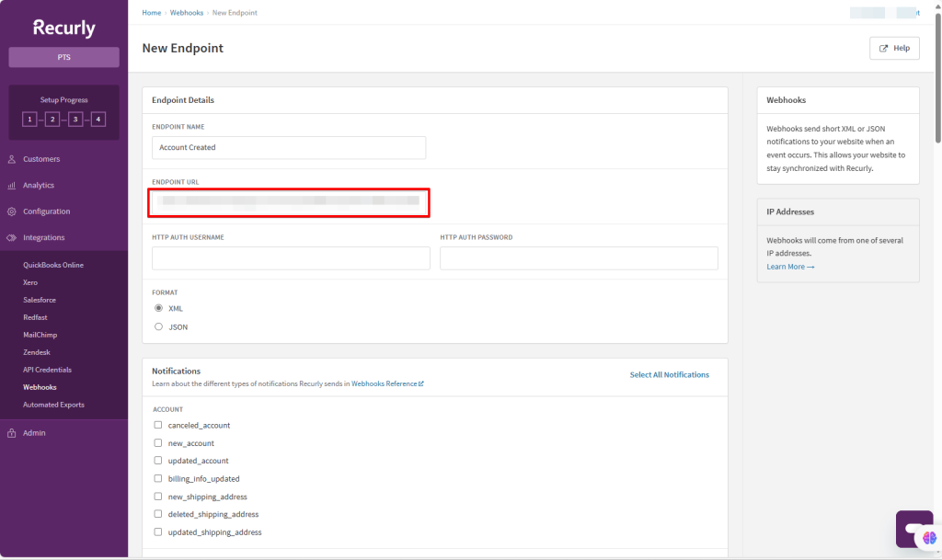Go to setup progress step 4

click(98, 120)
